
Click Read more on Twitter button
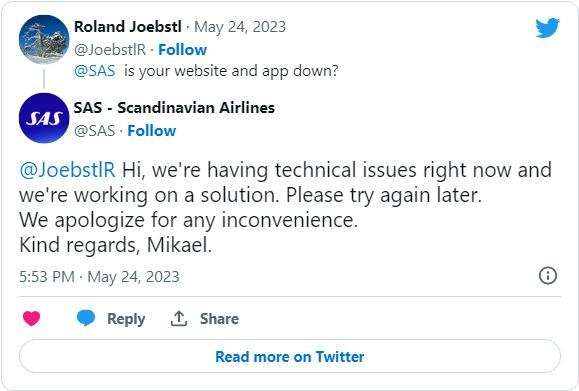[x=290, y=357]
